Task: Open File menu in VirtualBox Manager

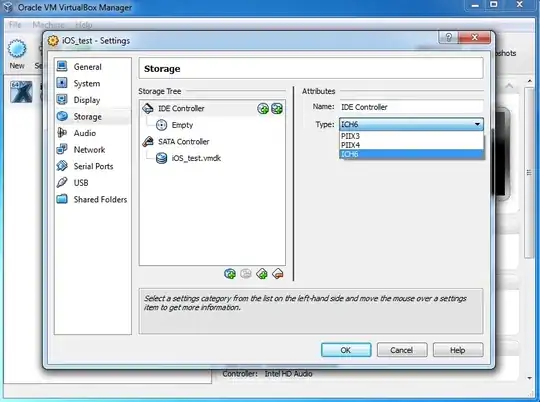Action: pos(15,25)
